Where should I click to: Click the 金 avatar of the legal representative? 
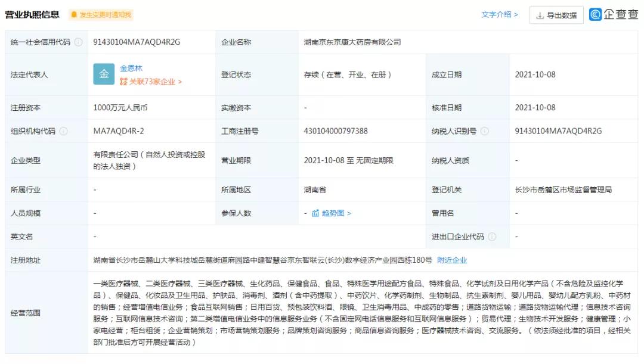tap(104, 74)
